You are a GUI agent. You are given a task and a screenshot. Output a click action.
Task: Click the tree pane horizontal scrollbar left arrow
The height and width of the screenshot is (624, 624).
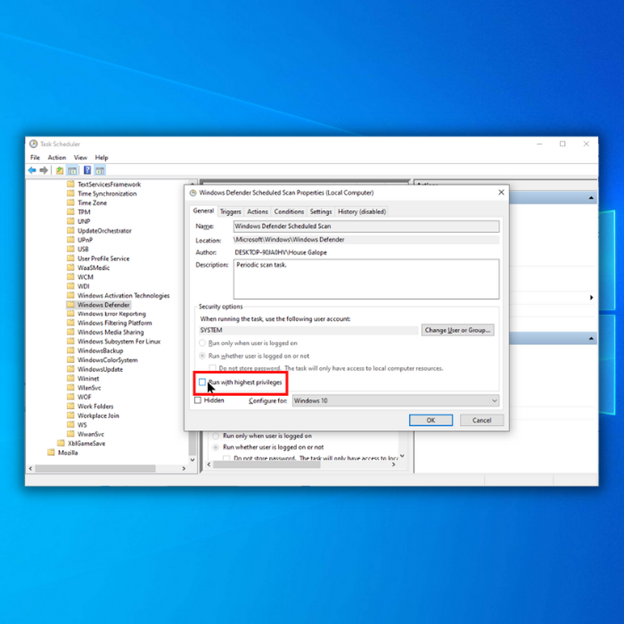31,469
